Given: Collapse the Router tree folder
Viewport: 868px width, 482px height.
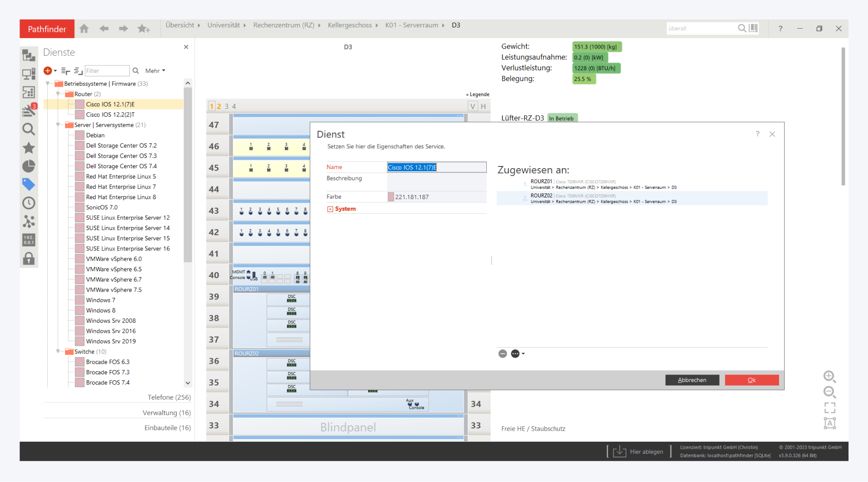Looking at the screenshot, I should [58, 94].
